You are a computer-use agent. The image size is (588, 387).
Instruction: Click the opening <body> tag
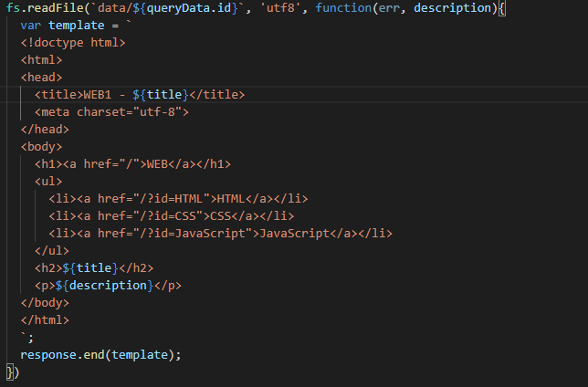(41, 147)
